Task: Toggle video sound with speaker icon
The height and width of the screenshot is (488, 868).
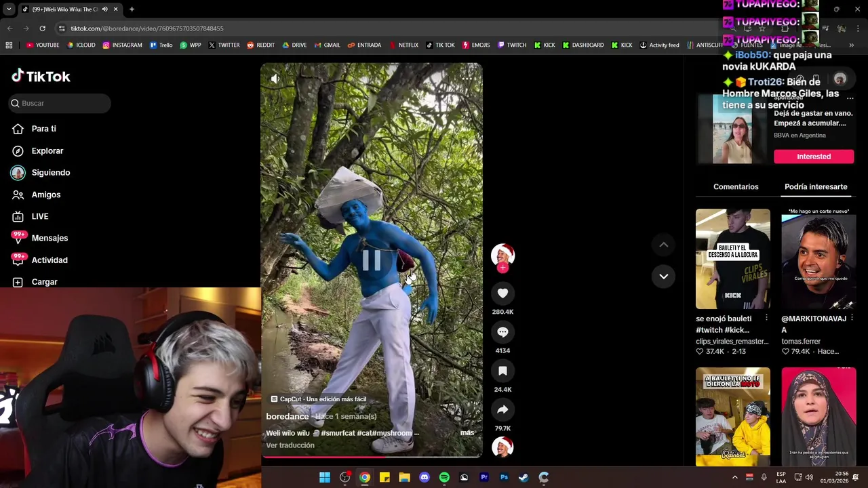Action: [275, 79]
